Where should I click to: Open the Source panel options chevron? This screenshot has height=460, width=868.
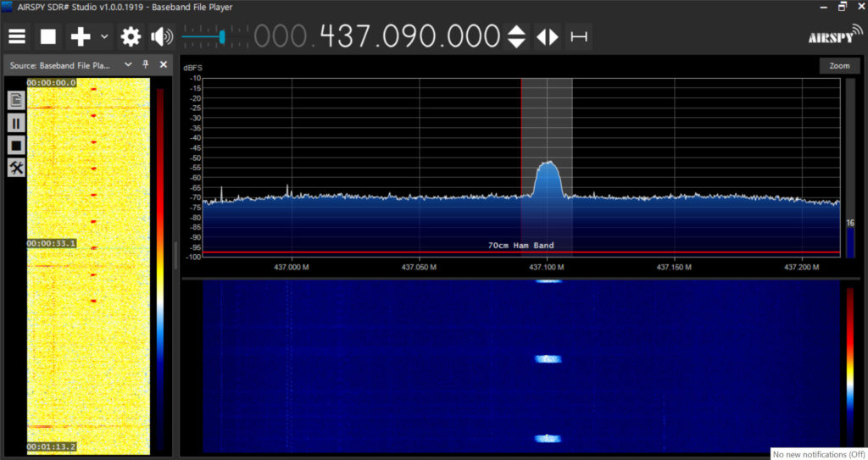[x=129, y=64]
